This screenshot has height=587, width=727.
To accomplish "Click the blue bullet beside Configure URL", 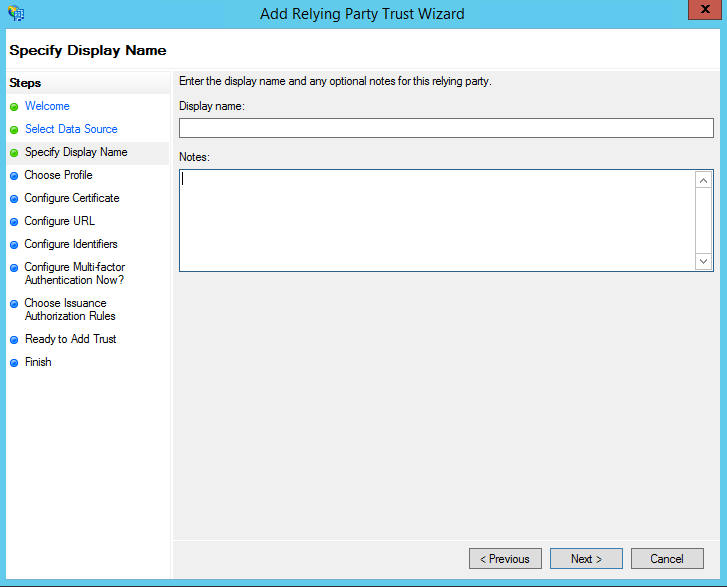I will [x=14, y=222].
